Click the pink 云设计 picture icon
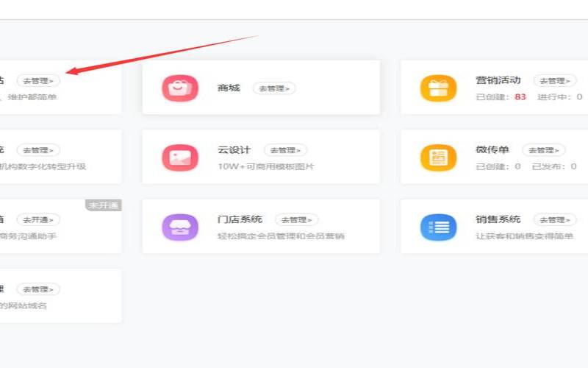The width and height of the screenshot is (588, 368). (180, 158)
